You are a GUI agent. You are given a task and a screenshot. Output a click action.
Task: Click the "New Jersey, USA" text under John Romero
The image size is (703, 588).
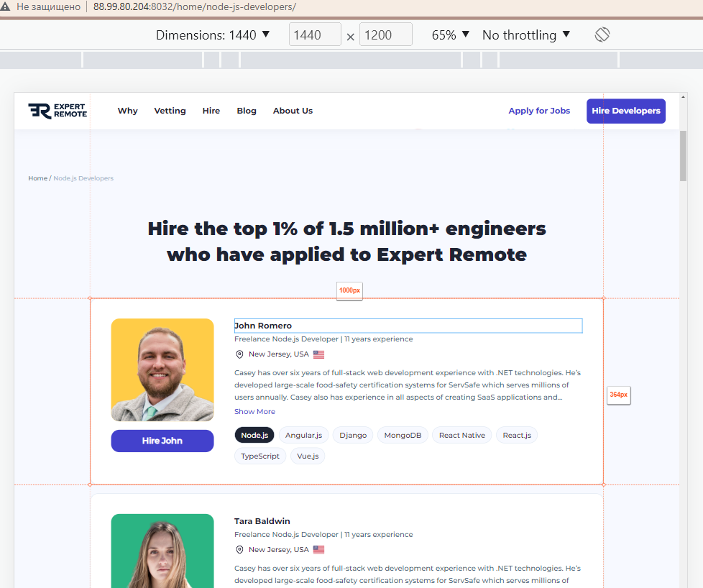278,354
